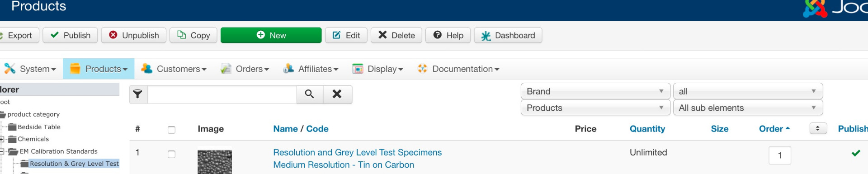868x174 pixels.
Task: Expand the Chemicals tree folder
Action: point(2,139)
